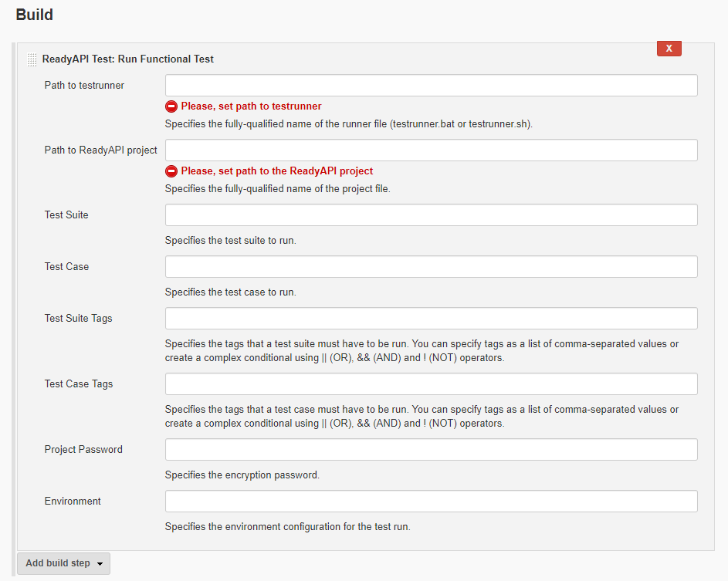
Task: Focus the Path to testrunner field
Action: tap(430, 85)
